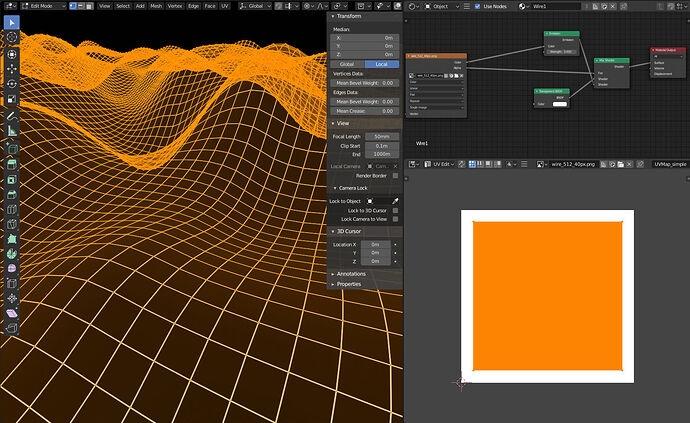
Task: Select the Smooth tool
Action: (x=12, y=269)
